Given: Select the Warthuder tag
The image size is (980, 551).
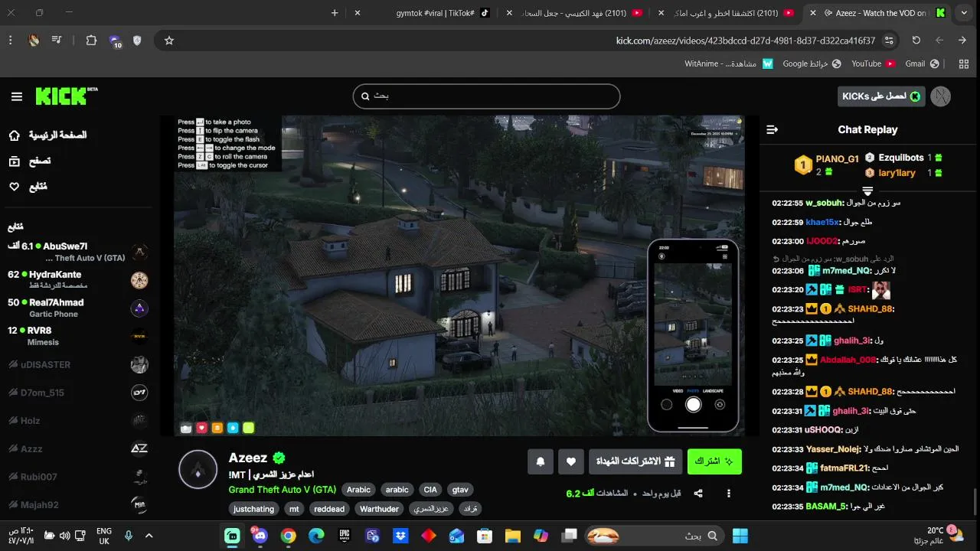Looking at the screenshot, I should 379,509.
